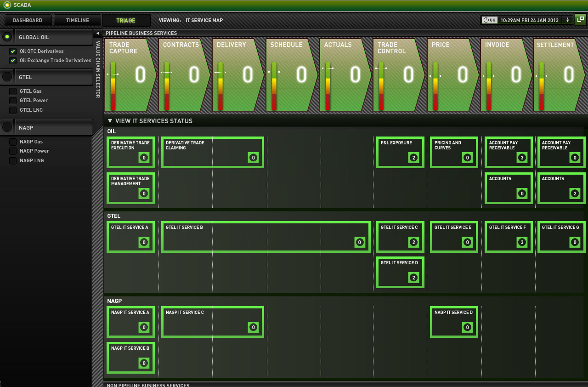Open the Timeline tab

pos(78,20)
